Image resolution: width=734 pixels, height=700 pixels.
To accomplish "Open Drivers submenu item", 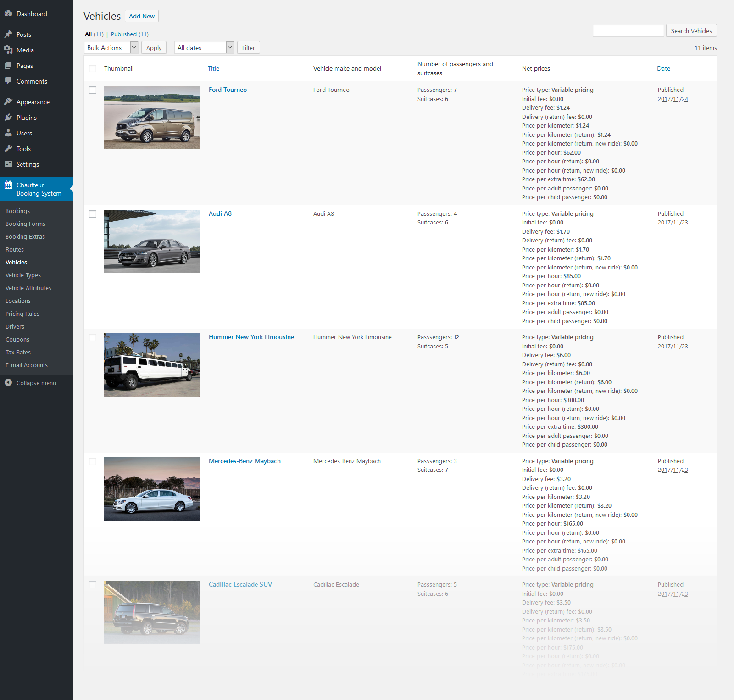I will [x=15, y=327].
